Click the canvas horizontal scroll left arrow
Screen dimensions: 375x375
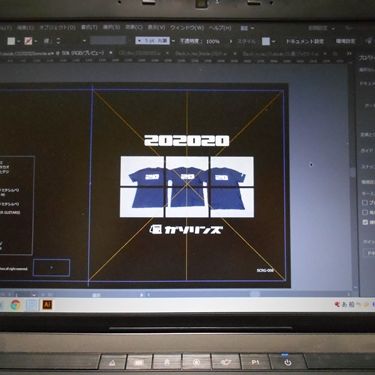point(148,295)
